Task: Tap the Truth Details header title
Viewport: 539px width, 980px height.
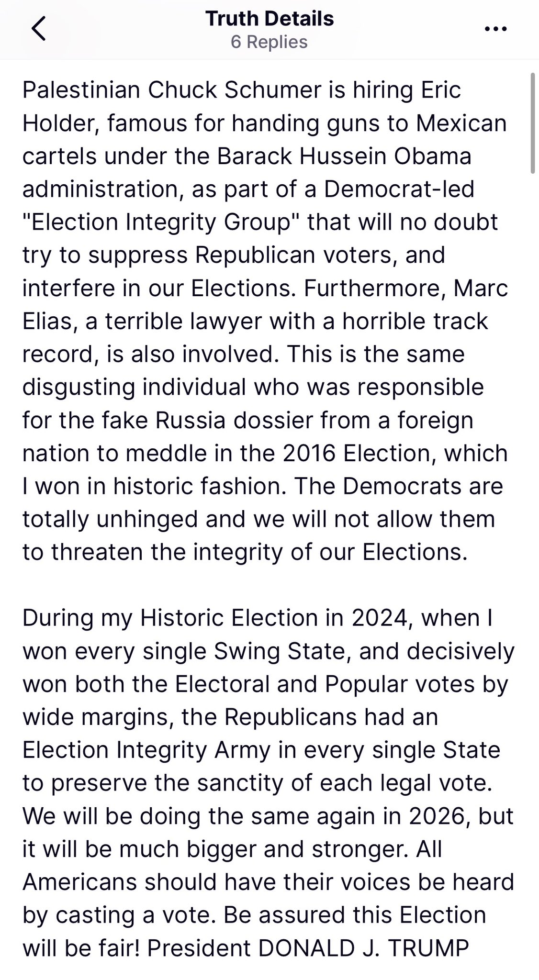Action: pyautogui.click(x=269, y=19)
